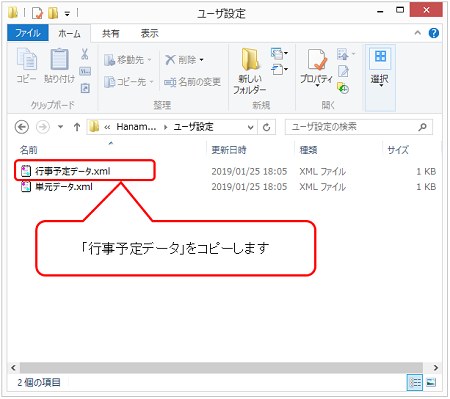Viewport: 450px width, 399px height.
Task: Refresh the folder view
Action: [x=267, y=127]
